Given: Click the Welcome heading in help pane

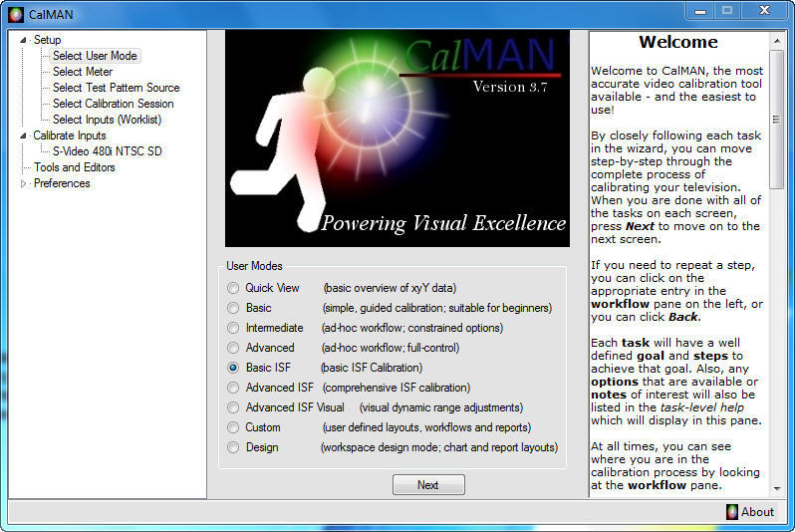Looking at the screenshot, I should coord(678,42).
